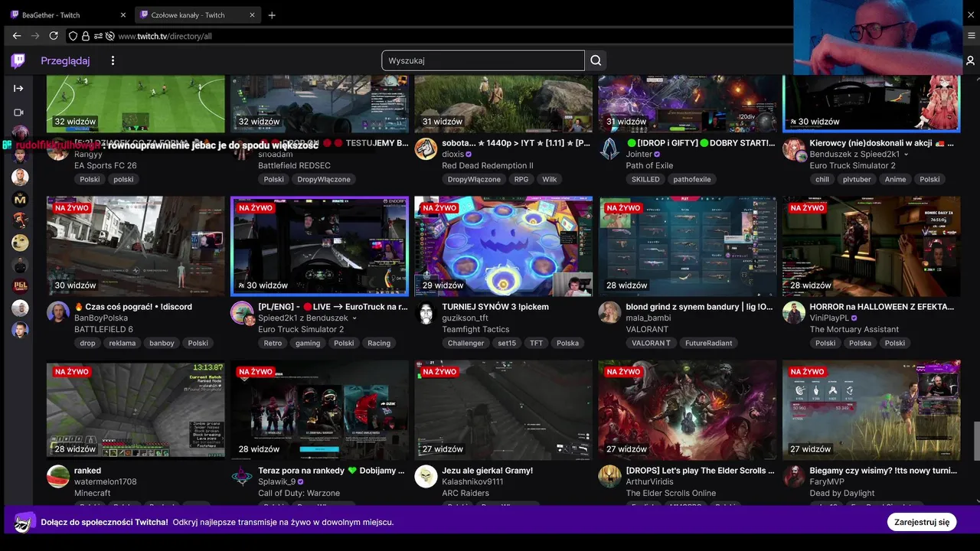The width and height of the screenshot is (980, 551).
Task: Click BanBoyPolska streamer avatar
Action: pos(58,312)
